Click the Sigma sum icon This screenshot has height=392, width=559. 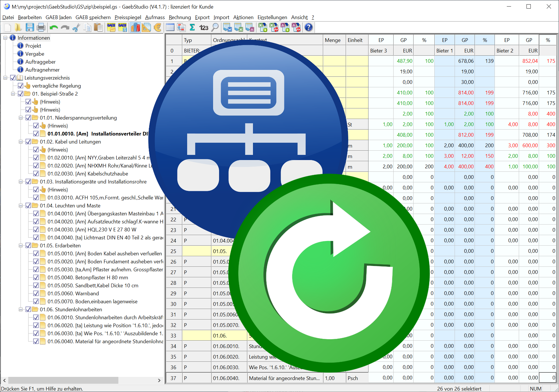pos(193,28)
